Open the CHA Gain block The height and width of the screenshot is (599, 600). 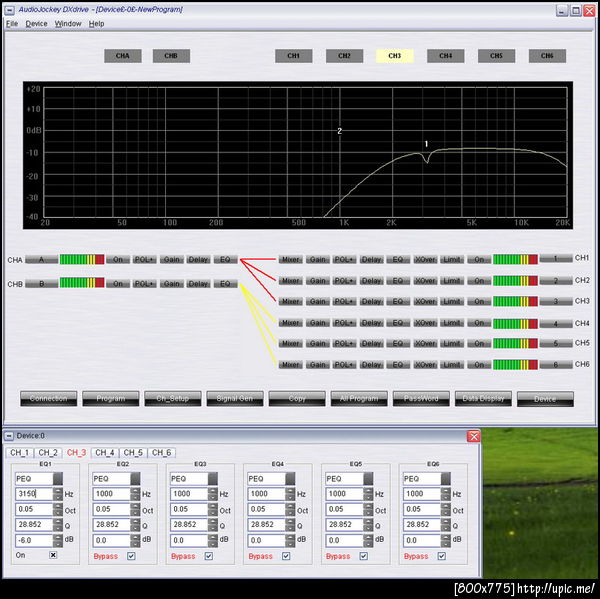click(x=171, y=260)
